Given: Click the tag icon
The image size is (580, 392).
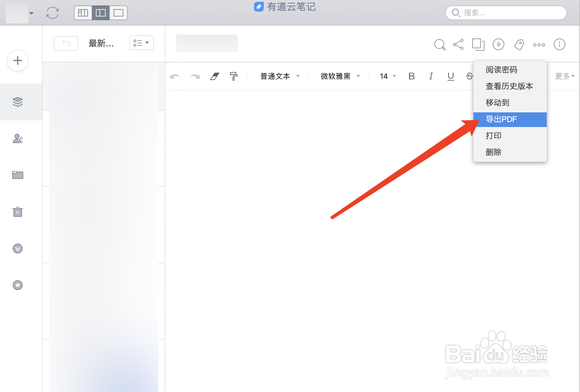Looking at the screenshot, I should (519, 45).
